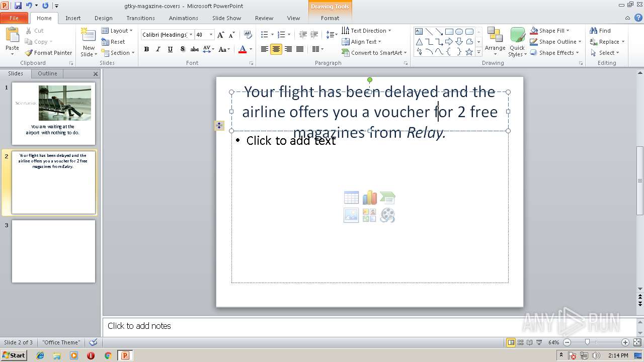Image resolution: width=644 pixels, height=362 pixels.
Task: Click Convert to SmartArt button
Action: (x=374, y=53)
